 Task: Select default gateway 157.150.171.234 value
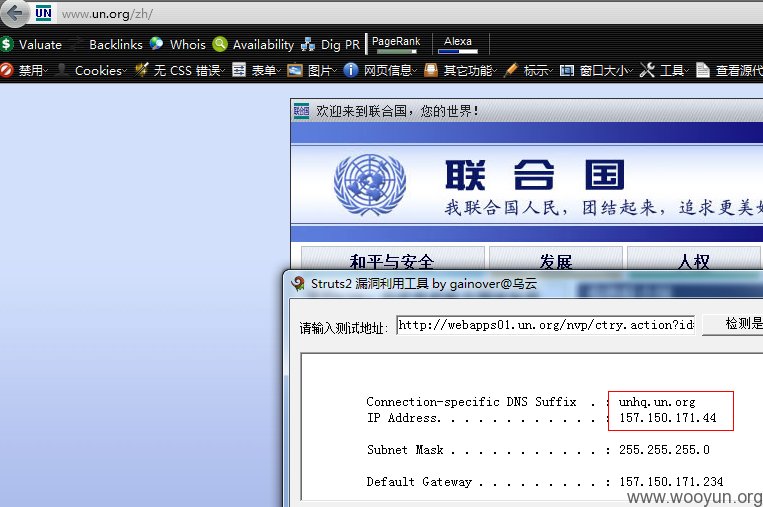coord(671,482)
